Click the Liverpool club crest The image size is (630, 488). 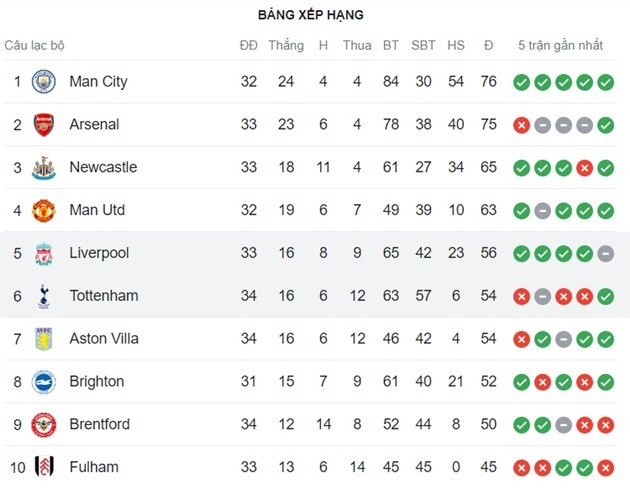[x=44, y=253]
